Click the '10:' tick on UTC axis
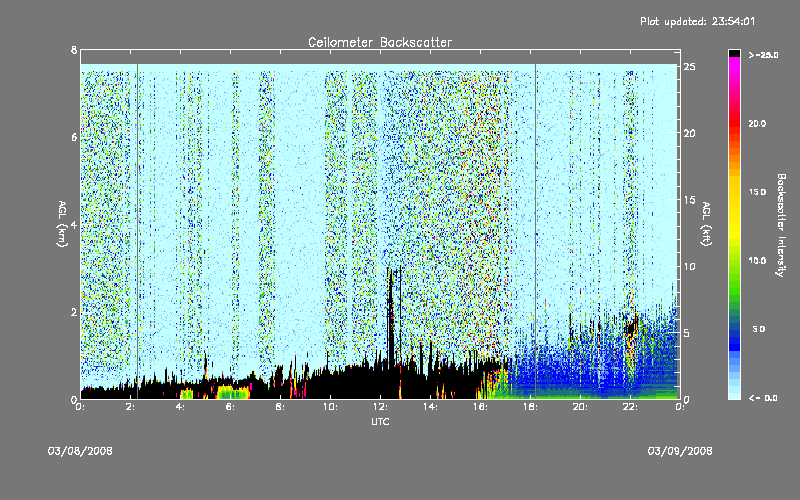 tap(330, 407)
